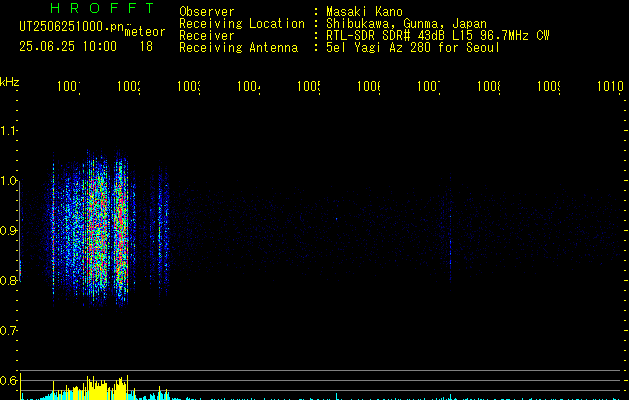Select the UT2506251000 file name text
The image size is (629, 400).
click(x=72, y=27)
